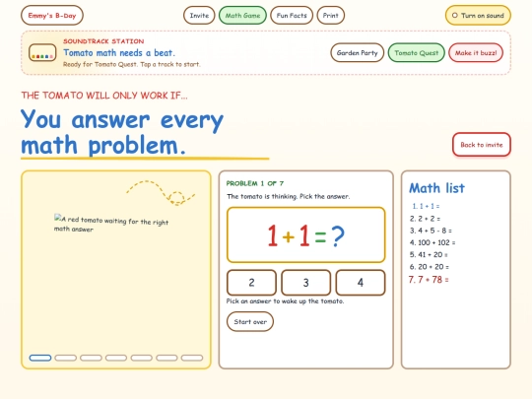Click 'THE TOMATO WILL ONLY WORK IF...' text
This screenshot has height=399, width=532.
(104, 96)
